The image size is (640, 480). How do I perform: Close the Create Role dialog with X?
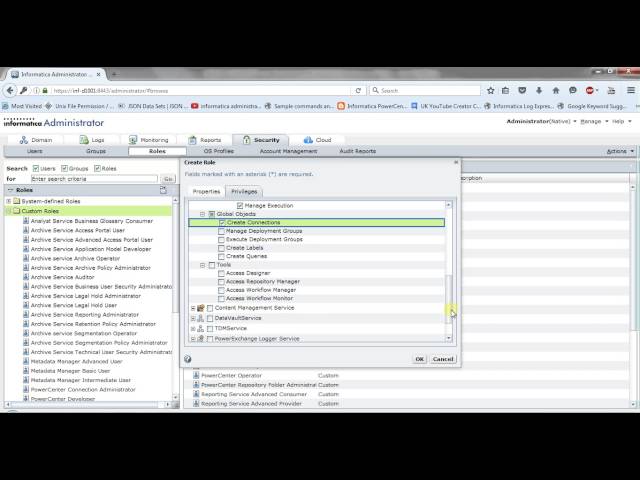coord(456,162)
